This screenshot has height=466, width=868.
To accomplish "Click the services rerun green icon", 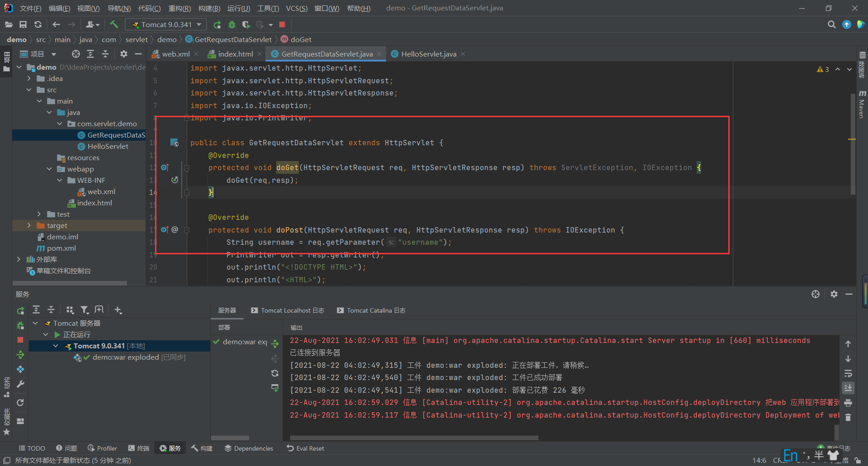I will point(20,311).
